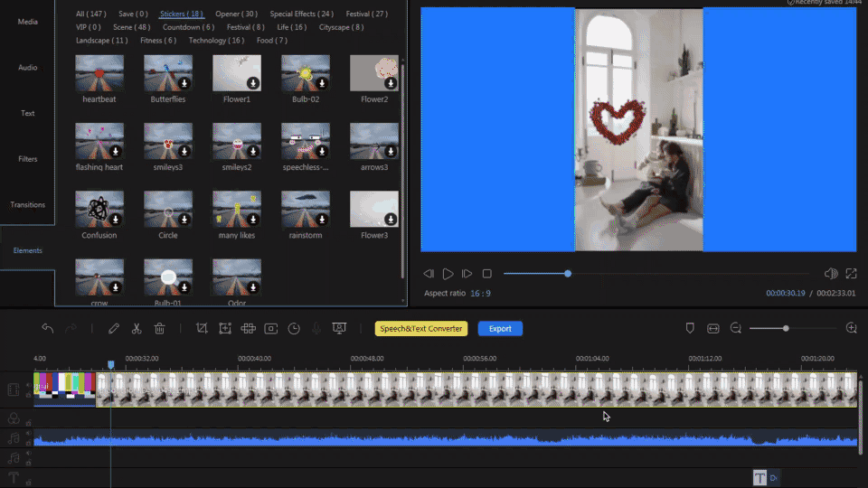Click the overlay track icon
The height and width of the screenshot is (488, 868).
coord(14,418)
